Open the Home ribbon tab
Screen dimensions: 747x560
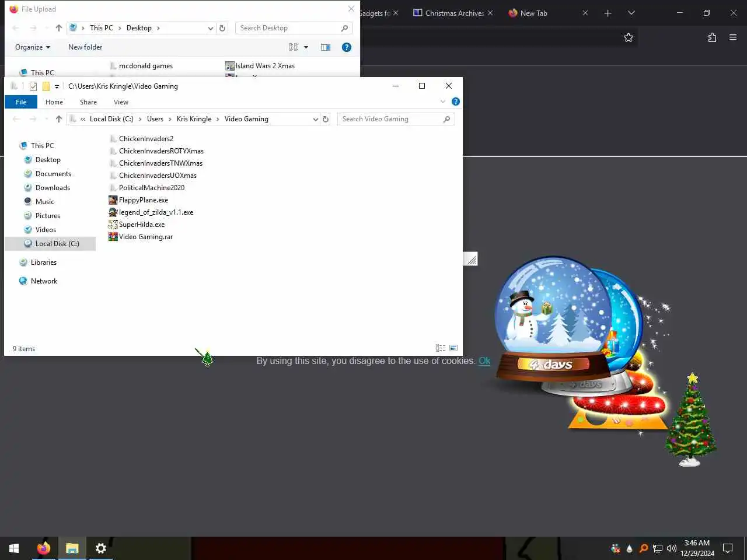(54, 102)
